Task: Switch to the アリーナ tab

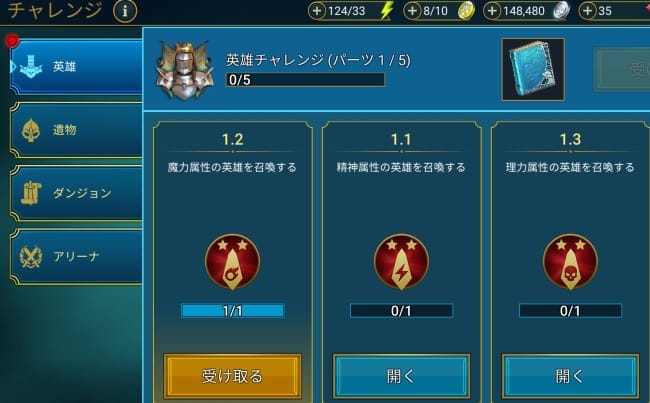Action: (76, 256)
